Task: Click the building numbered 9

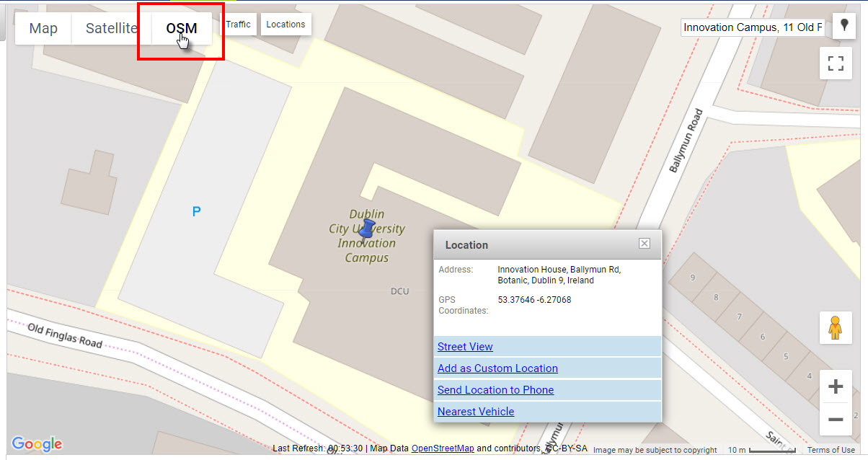Action: point(693,278)
